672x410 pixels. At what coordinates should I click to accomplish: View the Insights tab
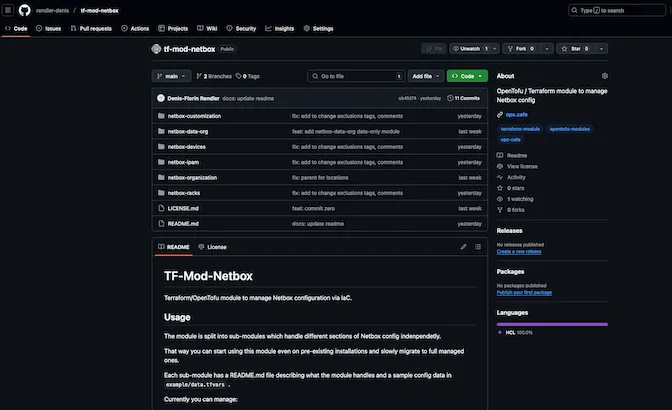(x=279, y=29)
